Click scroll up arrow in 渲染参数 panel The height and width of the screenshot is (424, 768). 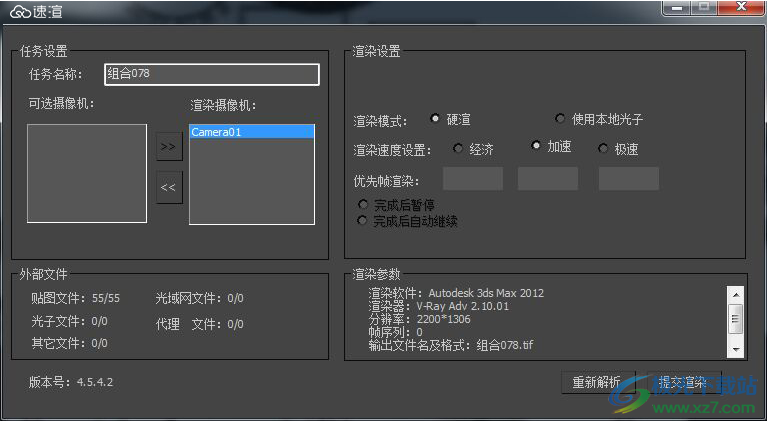tap(736, 295)
